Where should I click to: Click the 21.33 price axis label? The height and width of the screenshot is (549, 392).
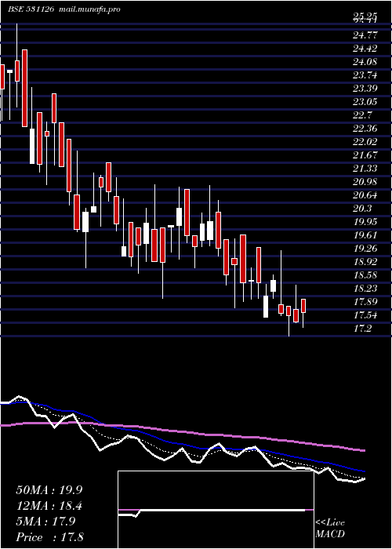coord(365,169)
